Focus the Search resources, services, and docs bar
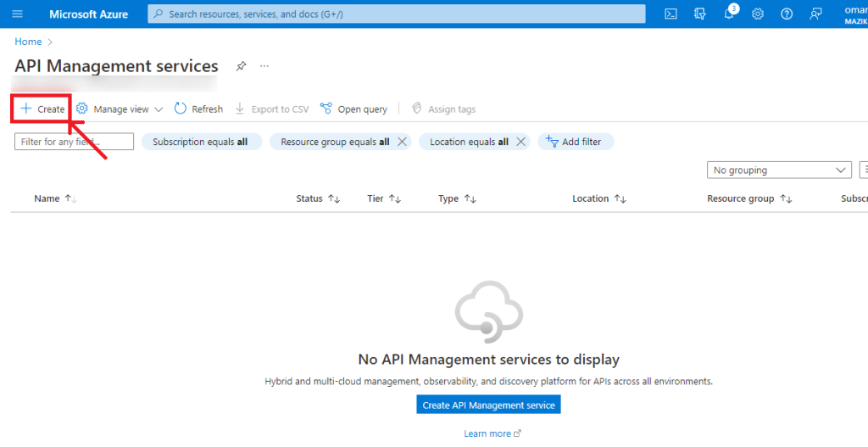Image resolution: width=868 pixels, height=447 pixels. [397, 14]
